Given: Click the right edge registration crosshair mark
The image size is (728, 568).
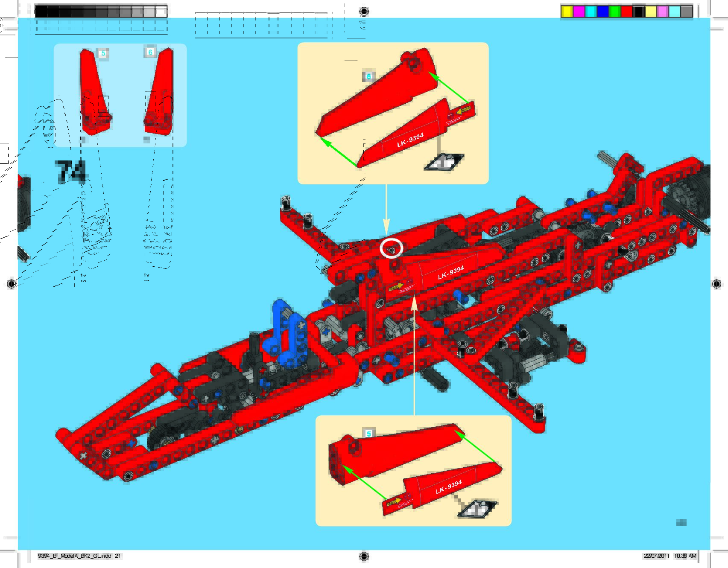Looking at the screenshot, I should [716, 284].
